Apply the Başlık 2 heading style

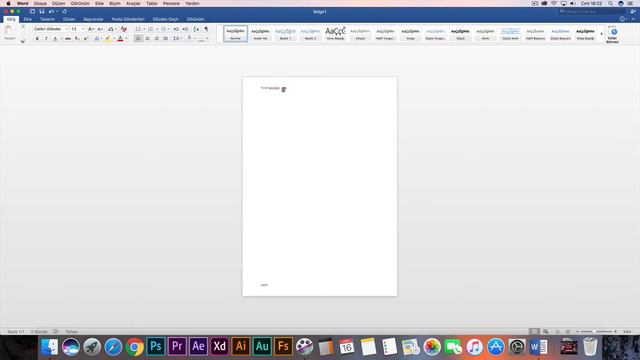pyautogui.click(x=310, y=33)
